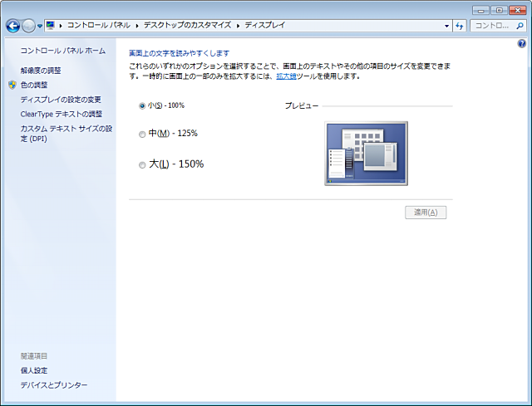Click the 適用(A) button
The image size is (532, 406).
426,213
